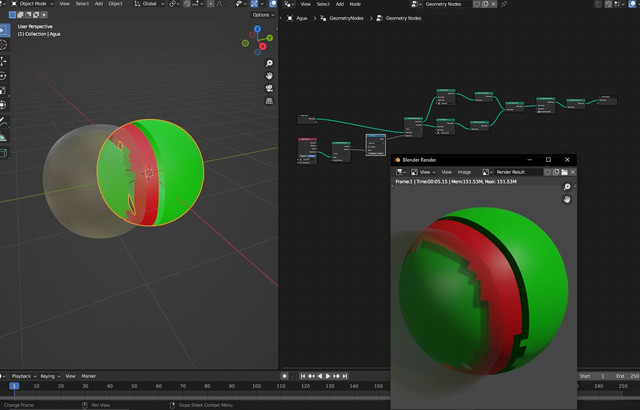Click Agua breadcrumb in node editor
The height and width of the screenshot is (410, 640).
tap(297, 18)
